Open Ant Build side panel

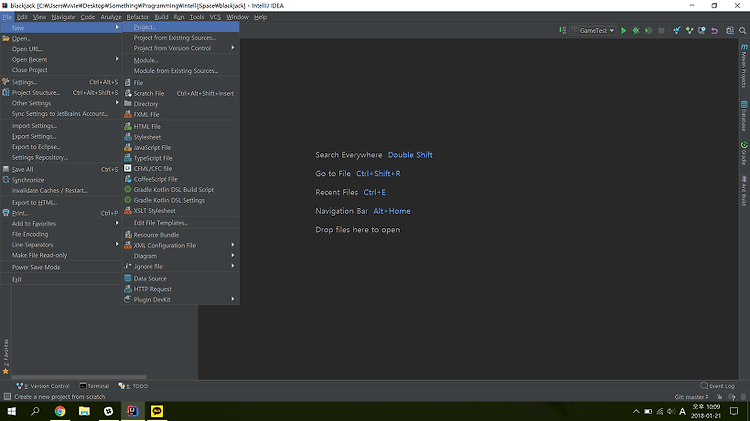click(744, 190)
